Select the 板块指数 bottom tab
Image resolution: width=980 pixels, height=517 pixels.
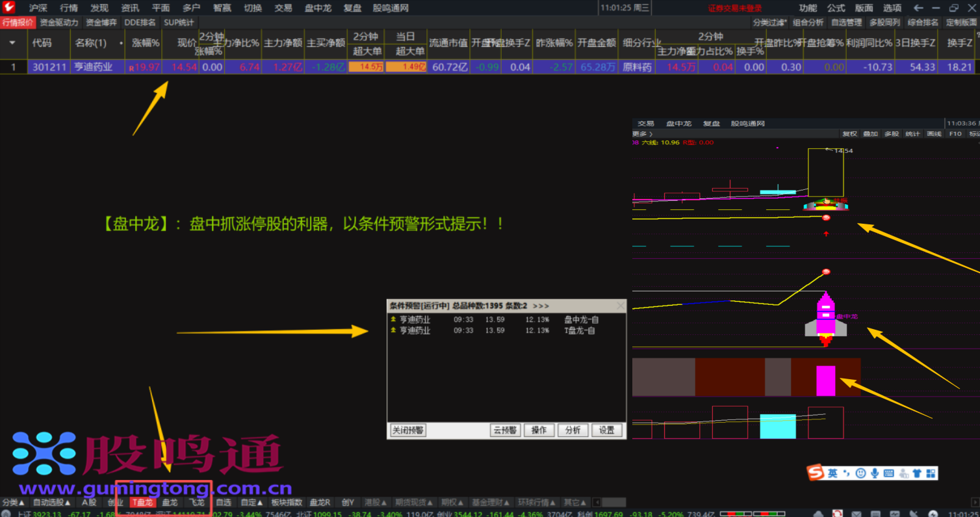[287, 502]
